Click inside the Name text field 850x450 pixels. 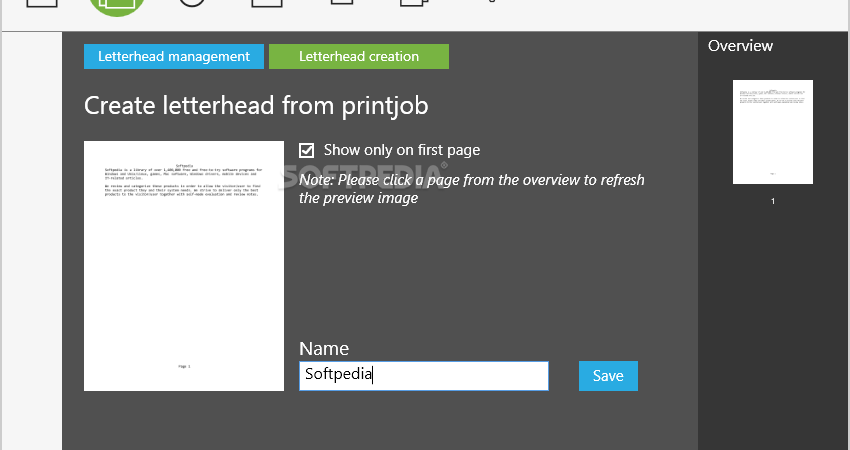click(424, 376)
